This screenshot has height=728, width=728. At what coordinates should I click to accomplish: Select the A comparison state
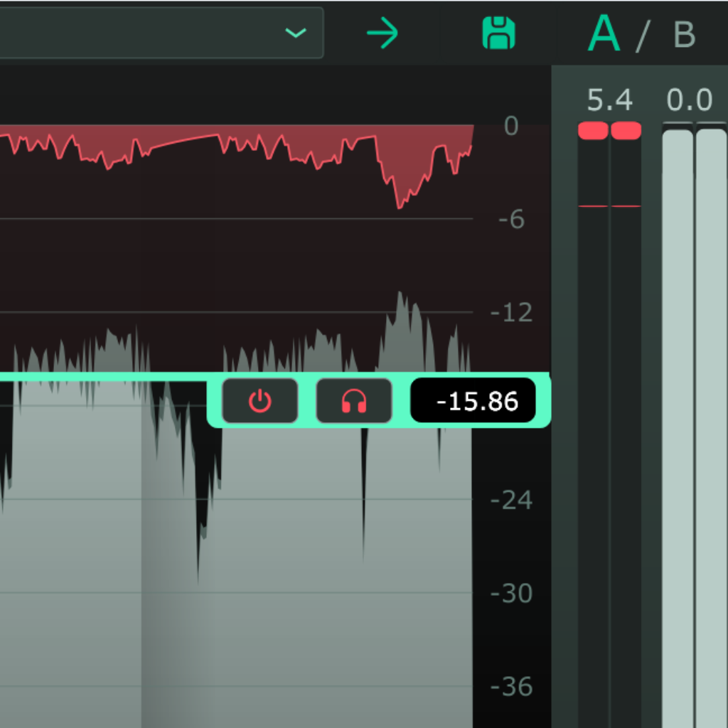tap(604, 33)
